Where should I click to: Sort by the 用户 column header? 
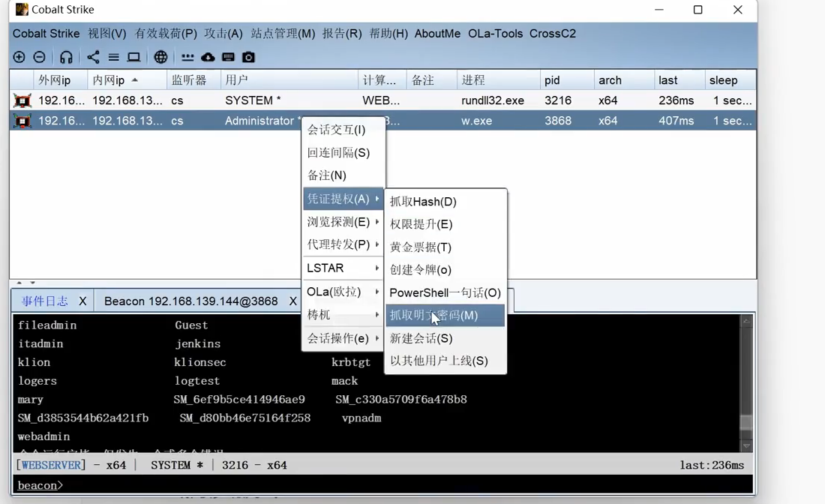(x=289, y=80)
